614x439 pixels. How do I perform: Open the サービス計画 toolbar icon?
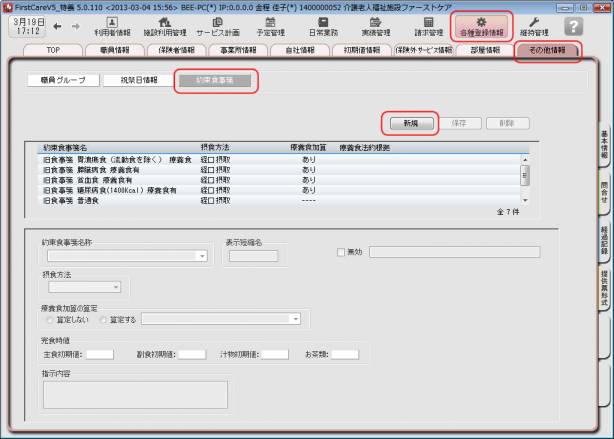[x=217, y=26]
